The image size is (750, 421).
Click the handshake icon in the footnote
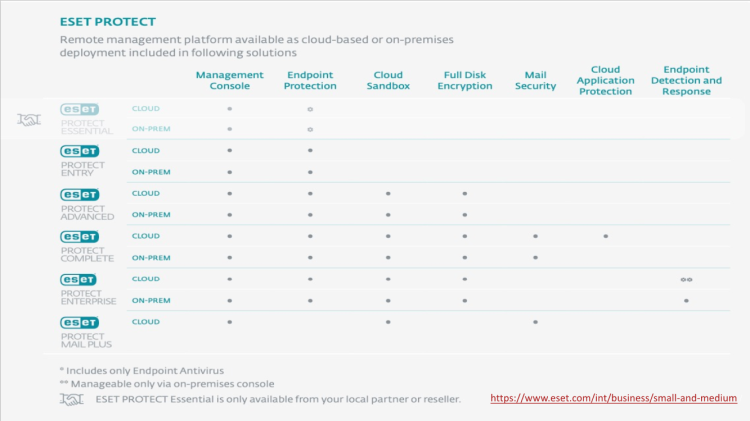[70, 399]
